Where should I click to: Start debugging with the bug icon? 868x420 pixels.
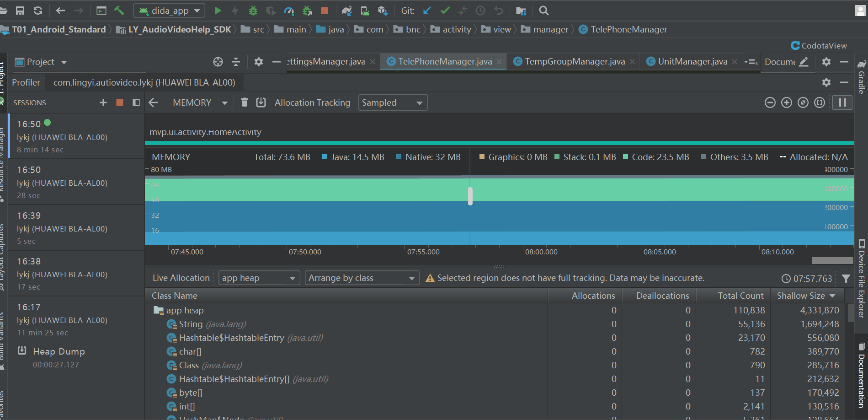pos(253,11)
